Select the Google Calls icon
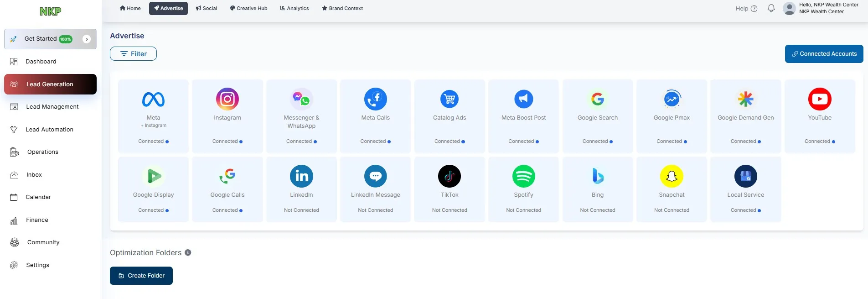868x299 pixels. (227, 176)
